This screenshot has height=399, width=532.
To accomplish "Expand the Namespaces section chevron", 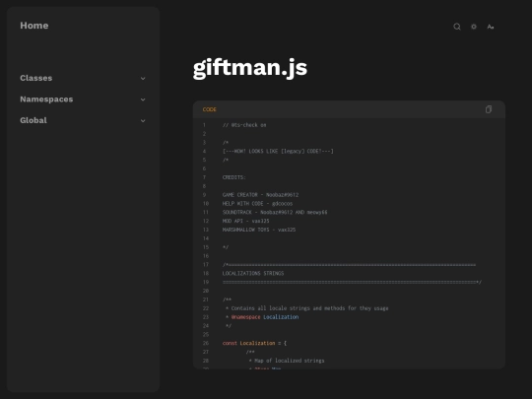I will tap(143, 100).
